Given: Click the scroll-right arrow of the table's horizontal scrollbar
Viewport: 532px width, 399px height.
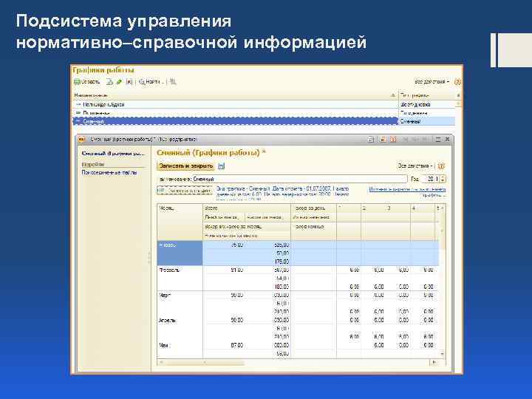Looking at the screenshot, I should [434, 363].
